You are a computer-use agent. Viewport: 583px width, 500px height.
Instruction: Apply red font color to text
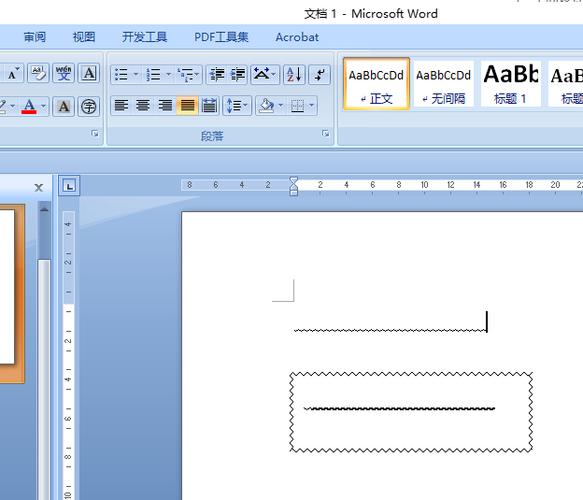pos(29,107)
